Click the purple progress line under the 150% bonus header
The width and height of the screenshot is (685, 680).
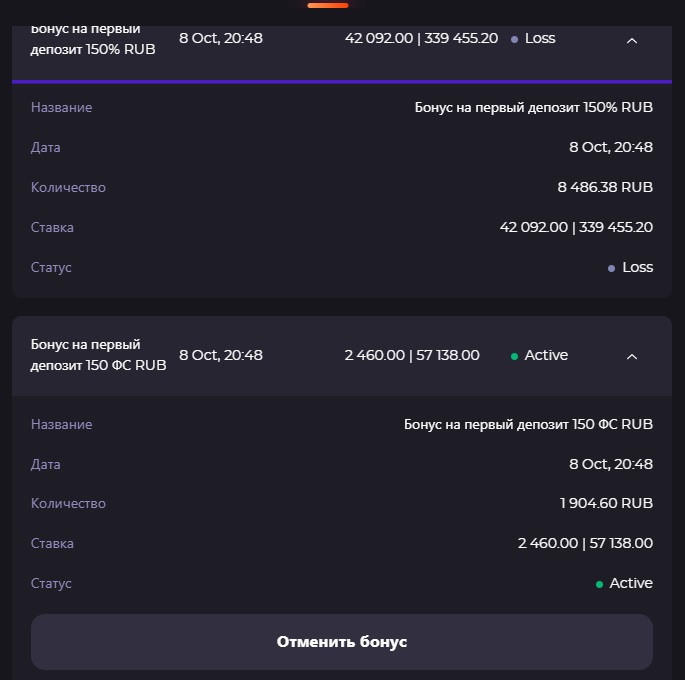(x=342, y=81)
